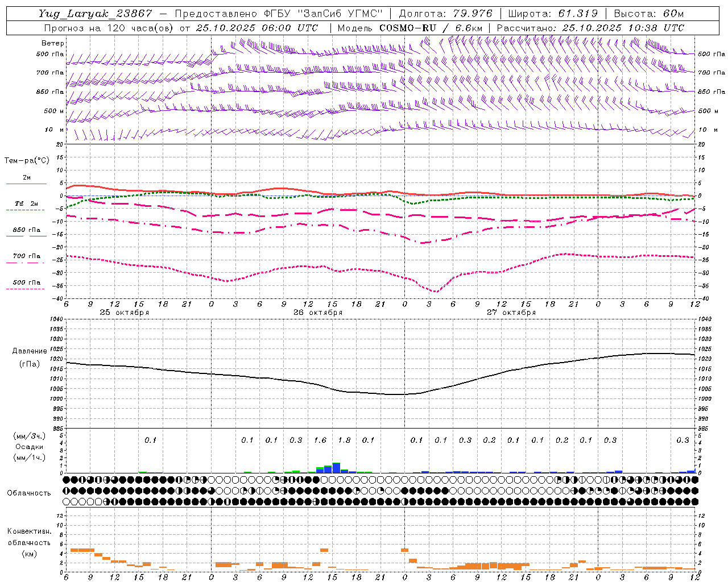
Task: Click the solid red line sample under 2м legend
Action: (x=27, y=184)
